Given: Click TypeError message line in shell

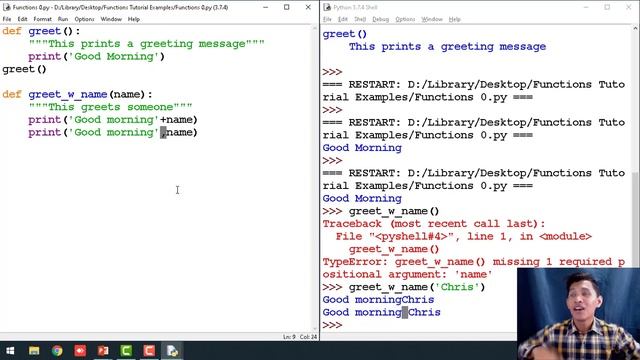Looking at the screenshot, I should click(473, 268).
